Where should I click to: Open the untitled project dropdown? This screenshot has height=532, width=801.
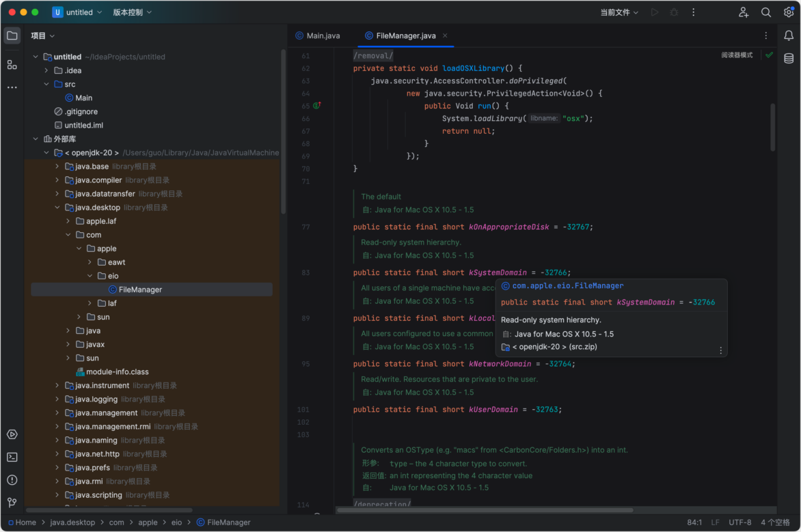click(78, 12)
